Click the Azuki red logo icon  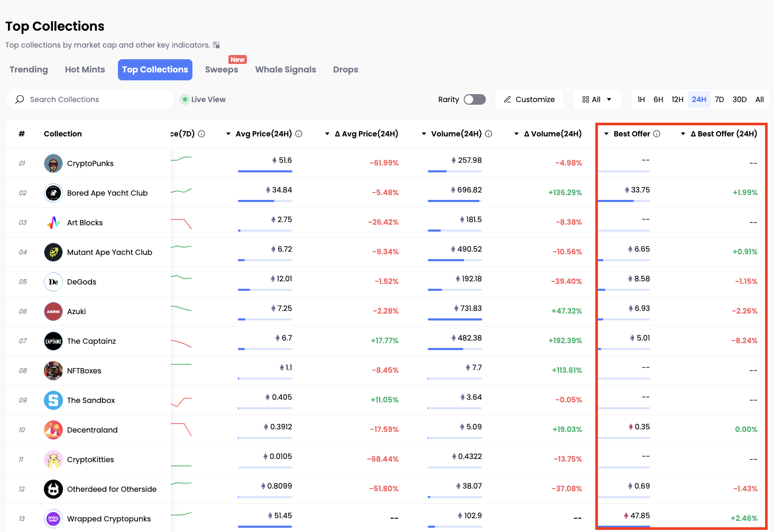click(53, 311)
